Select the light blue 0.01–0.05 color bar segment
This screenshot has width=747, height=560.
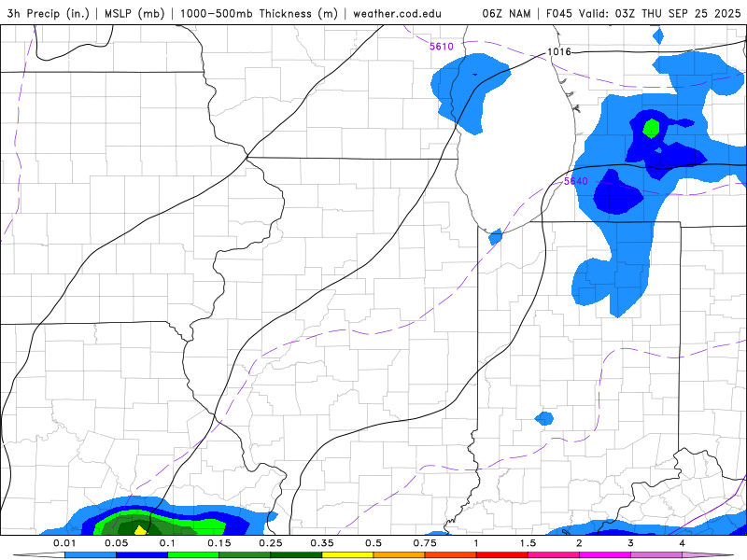coord(91,555)
